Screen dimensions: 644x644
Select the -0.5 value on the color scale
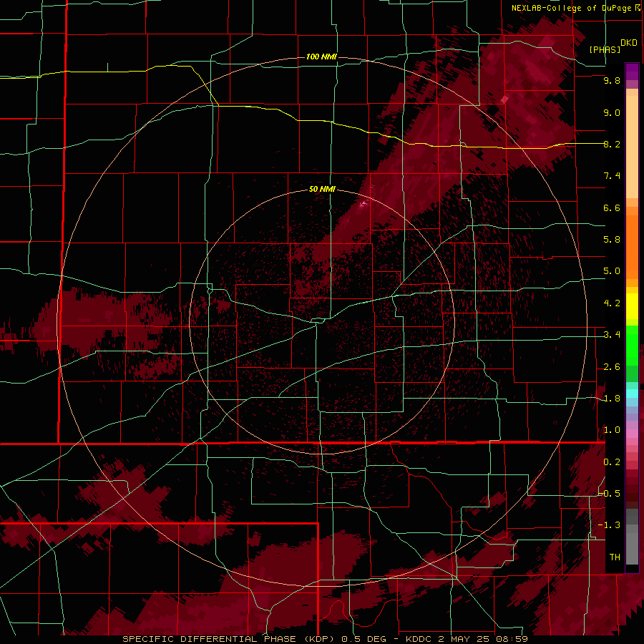click(x=610, y=494)
